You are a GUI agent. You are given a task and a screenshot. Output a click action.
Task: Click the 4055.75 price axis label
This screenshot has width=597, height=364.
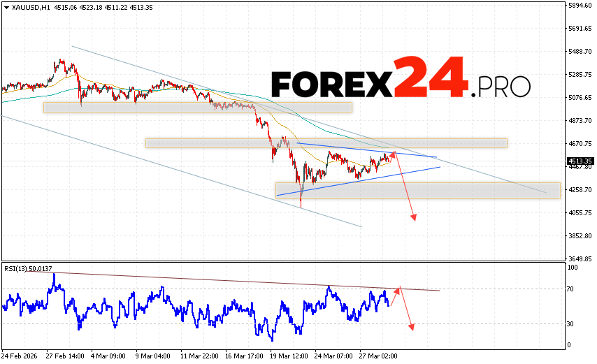pos(580,212)
